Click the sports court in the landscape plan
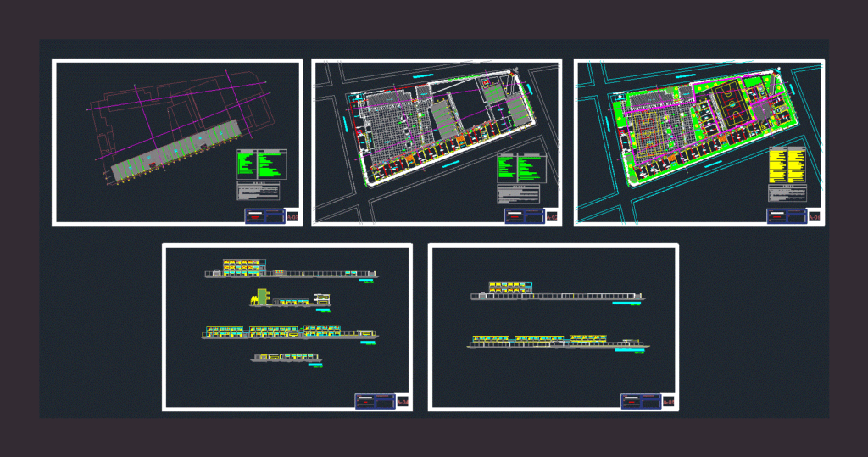The height and width of the screenshot is (457, 868). 732,103
